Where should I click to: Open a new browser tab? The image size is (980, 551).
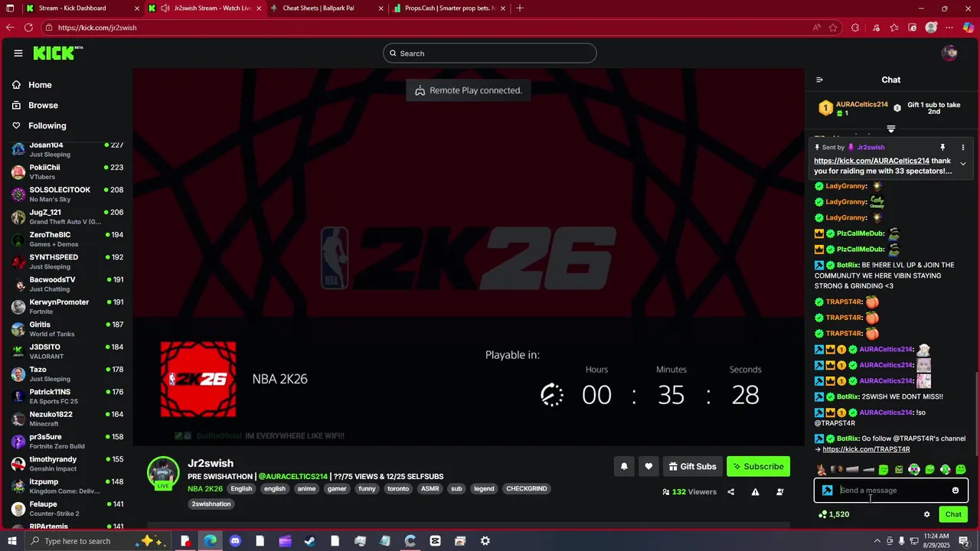(520, 8)
